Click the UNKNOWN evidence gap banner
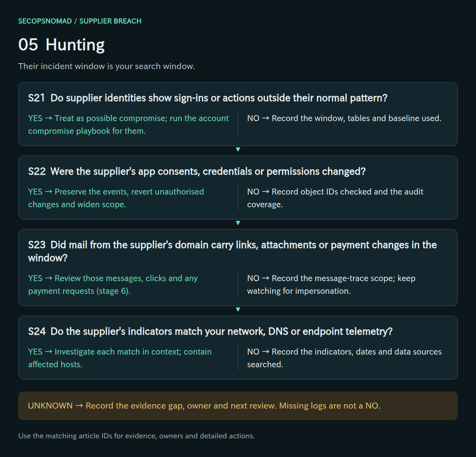The width and height of the screenshot is (476, 457). 238,406
